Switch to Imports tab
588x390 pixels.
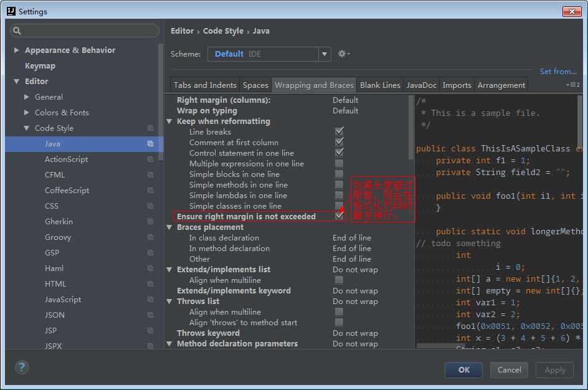pos(457,85)
